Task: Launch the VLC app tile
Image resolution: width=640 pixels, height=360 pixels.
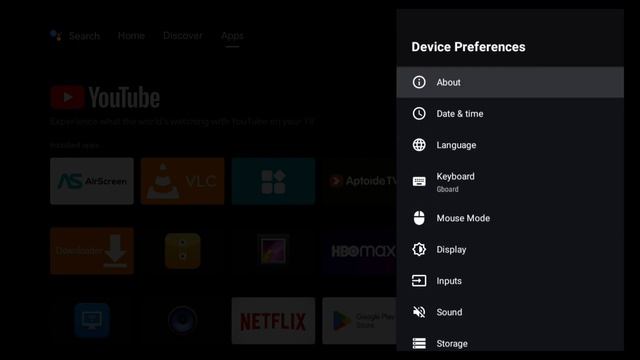Action: click(x=182, y=181)
